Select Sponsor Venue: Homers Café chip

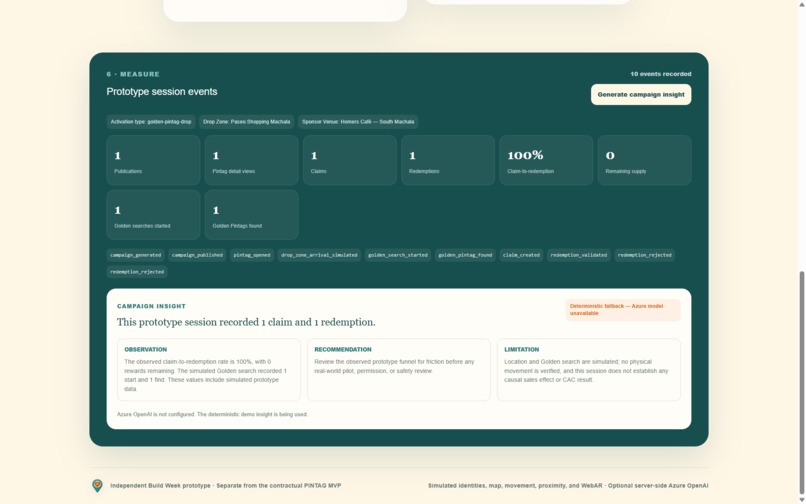click(358, 122)
